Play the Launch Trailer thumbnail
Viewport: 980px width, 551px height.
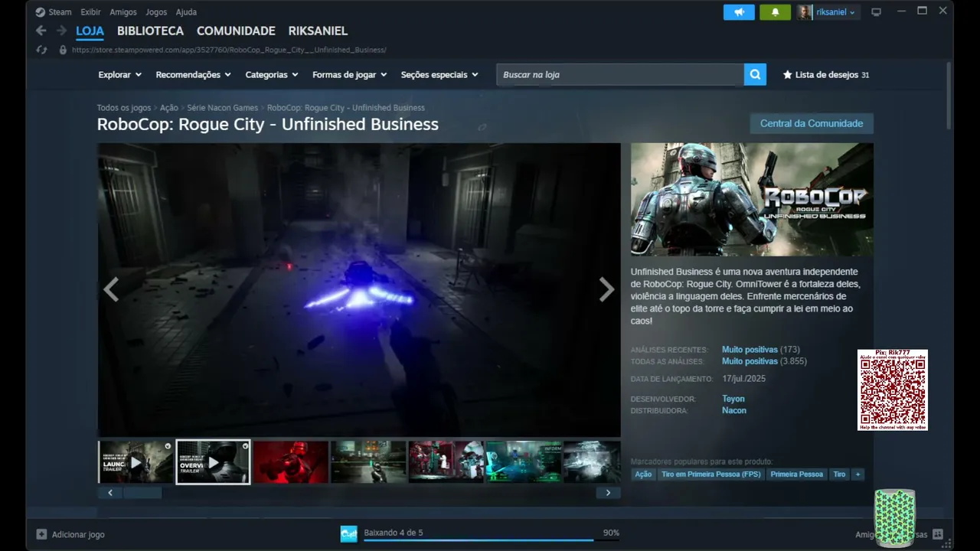pos(136,462)
